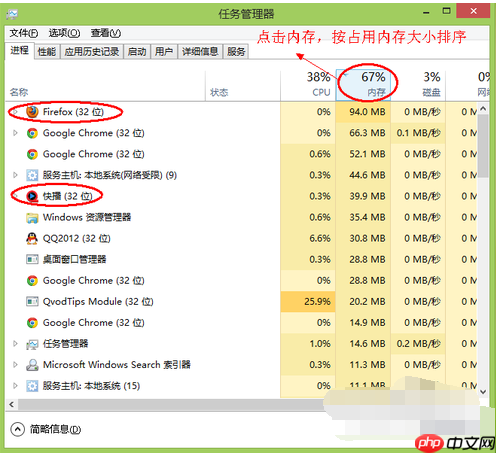Click the Microsoft Windows Search 索引器 icon

(32, 365)
